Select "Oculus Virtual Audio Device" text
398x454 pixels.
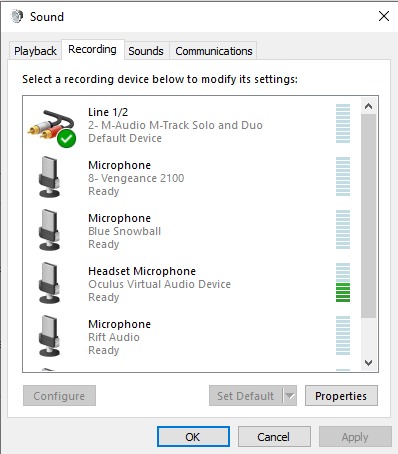click(x=159, y=284)
